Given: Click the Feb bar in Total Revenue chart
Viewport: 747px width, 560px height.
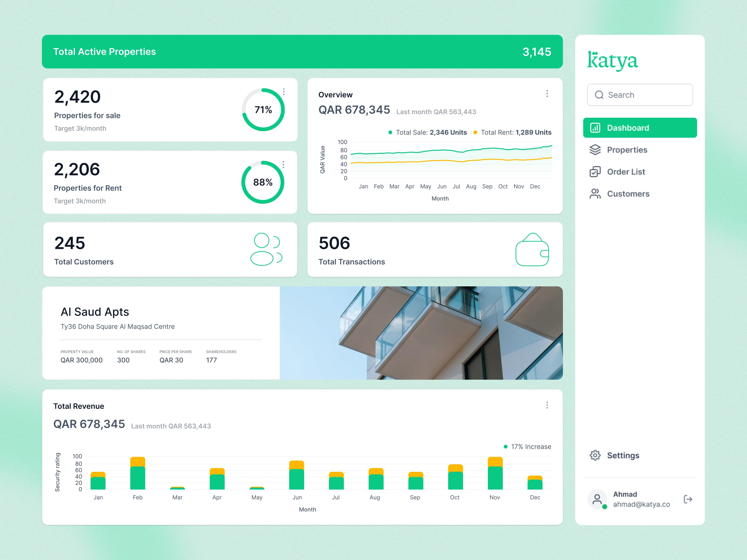Looking at the screenshot, I should pos(138,473).
